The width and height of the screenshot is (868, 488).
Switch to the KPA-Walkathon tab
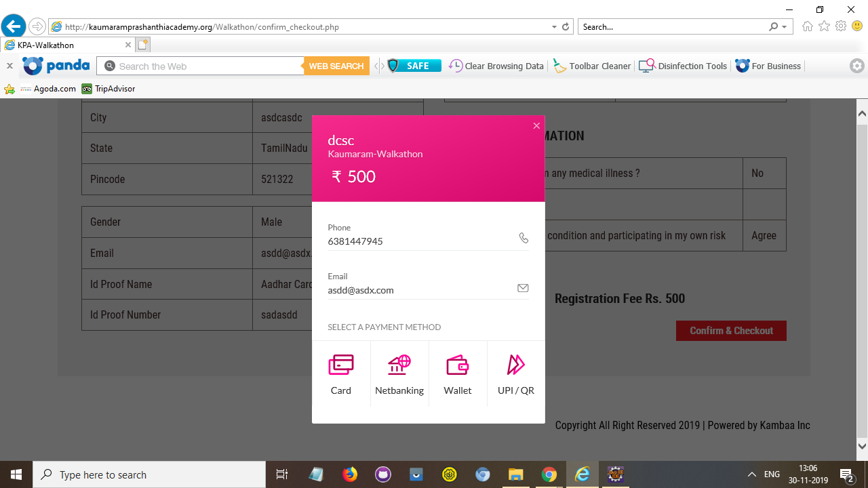coord(64,45)
